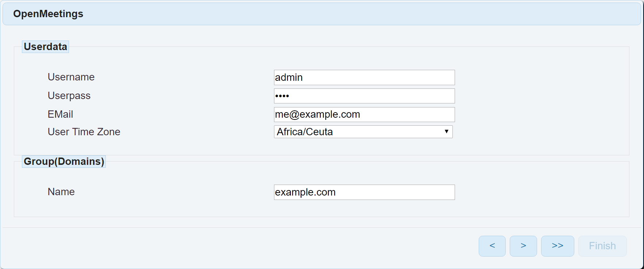This screenshot has width=644, height=269.
Task: Click the time zone dropdown arrow
Action: coord(446,132)
